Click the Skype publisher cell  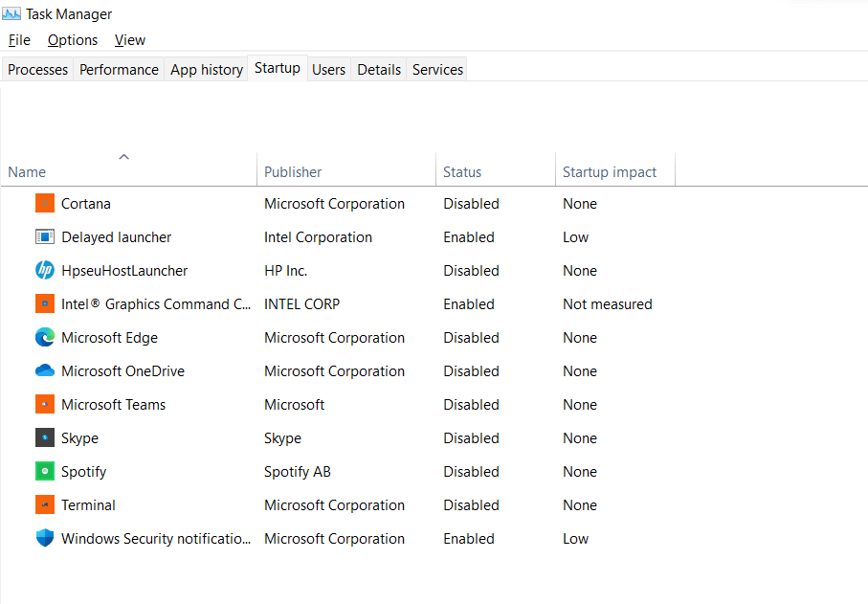tap(283, 438)
